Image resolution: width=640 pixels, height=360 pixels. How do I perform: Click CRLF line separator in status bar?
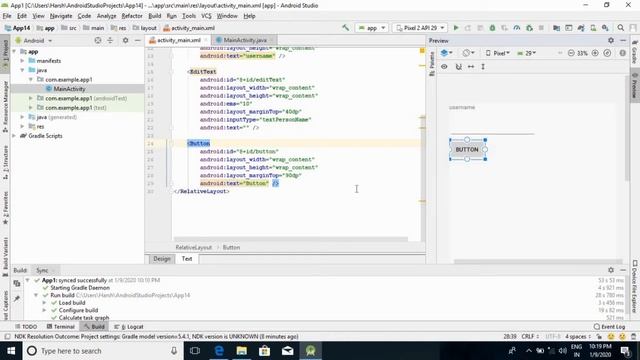pyautogui.click(x=530, y=337)
